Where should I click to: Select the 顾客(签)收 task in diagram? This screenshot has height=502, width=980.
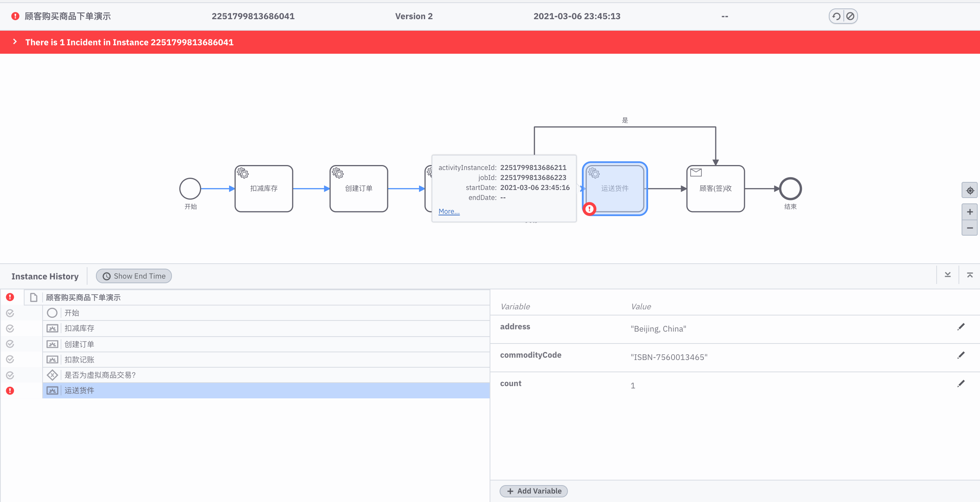(715, 189)
